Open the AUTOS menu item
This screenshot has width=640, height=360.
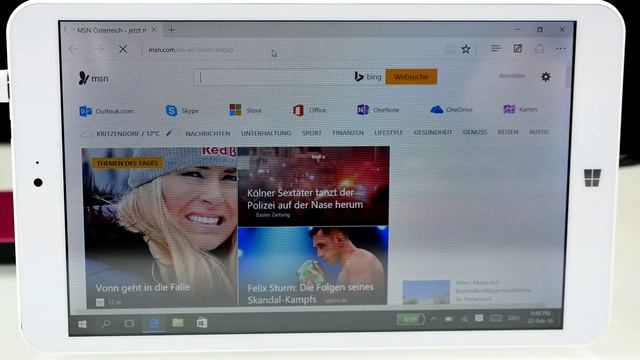click(539, 132)
